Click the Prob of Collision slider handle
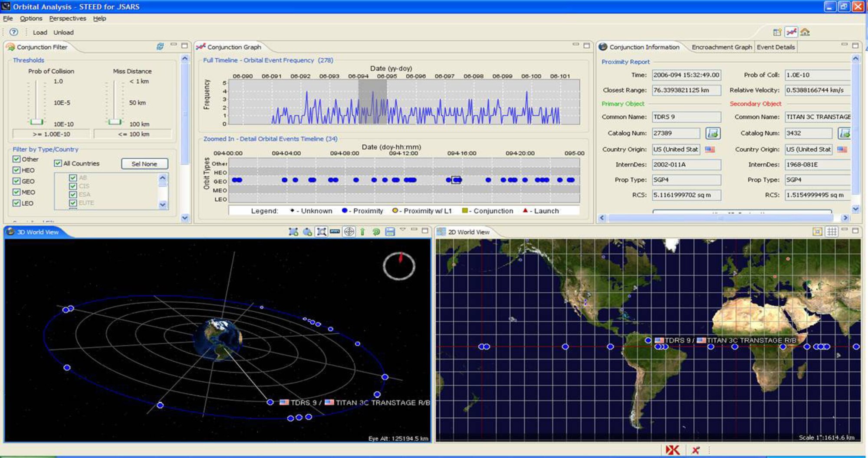This screenshot has width=868, height=458. 37,121
